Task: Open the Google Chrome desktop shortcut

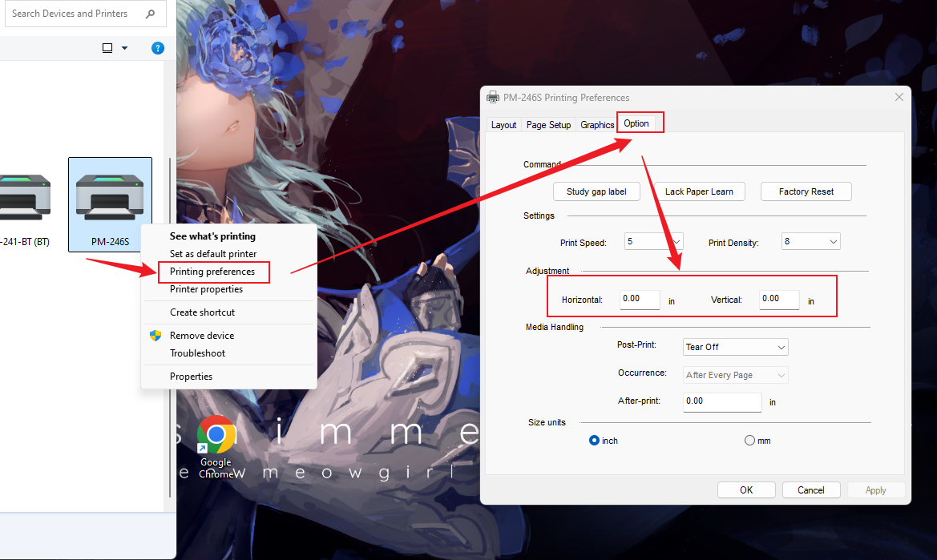Action: click(x=216, y=446)
